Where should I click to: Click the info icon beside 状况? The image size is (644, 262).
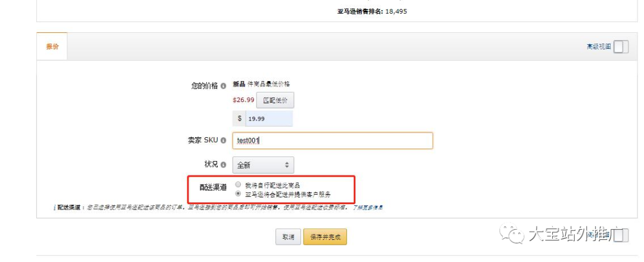223,165
